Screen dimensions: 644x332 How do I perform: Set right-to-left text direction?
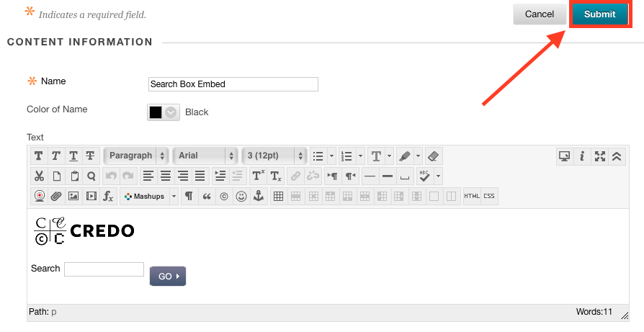click(350, 176)
